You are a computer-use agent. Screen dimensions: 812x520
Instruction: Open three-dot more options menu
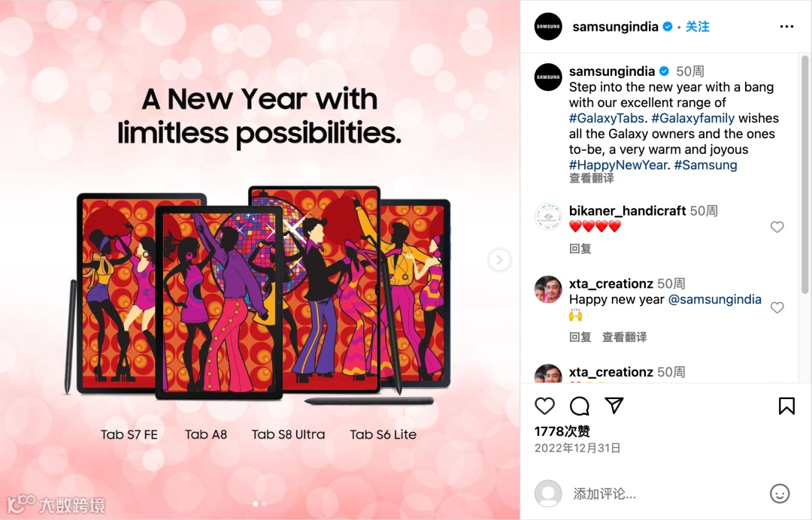point(786,26)
